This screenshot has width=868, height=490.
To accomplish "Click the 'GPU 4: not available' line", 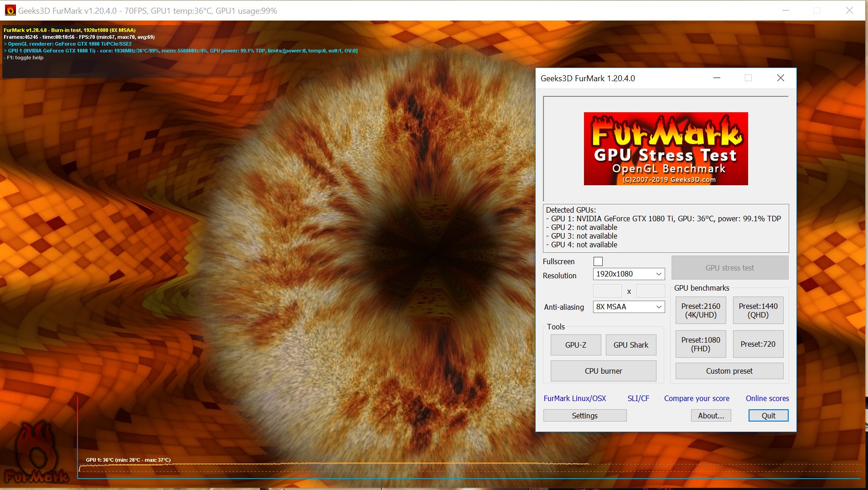I will (582, 245).
